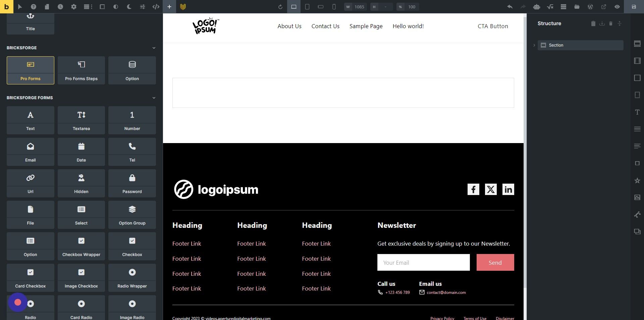Preview the page with the eye icon
The image size is (644, 320).
point(617,7)
